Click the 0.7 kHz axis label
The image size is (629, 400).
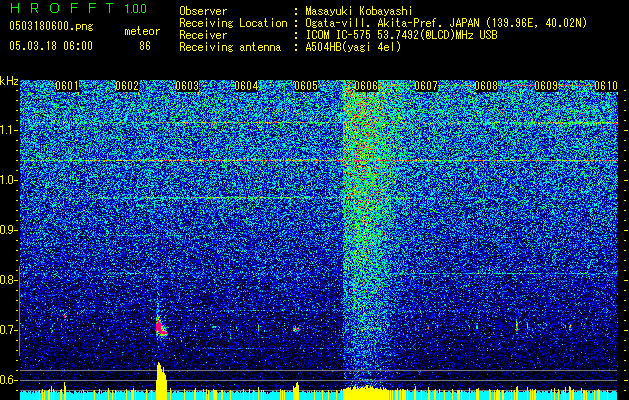9,330
